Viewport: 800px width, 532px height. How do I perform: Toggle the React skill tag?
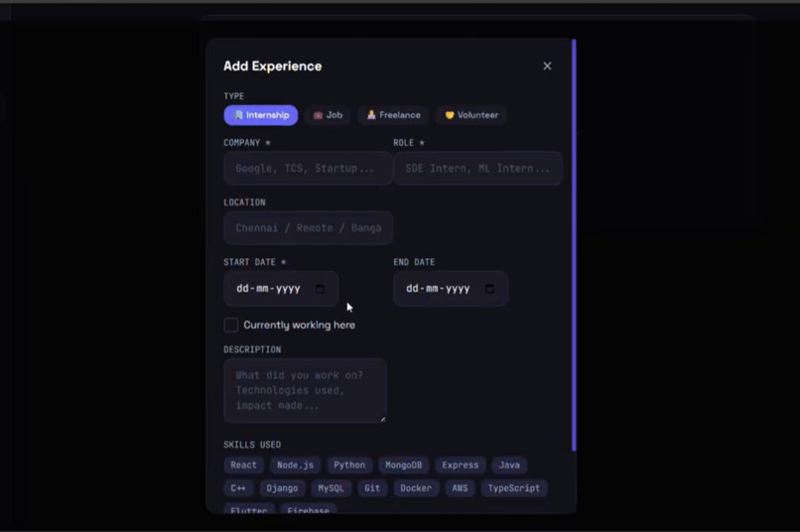pos(243,465)
